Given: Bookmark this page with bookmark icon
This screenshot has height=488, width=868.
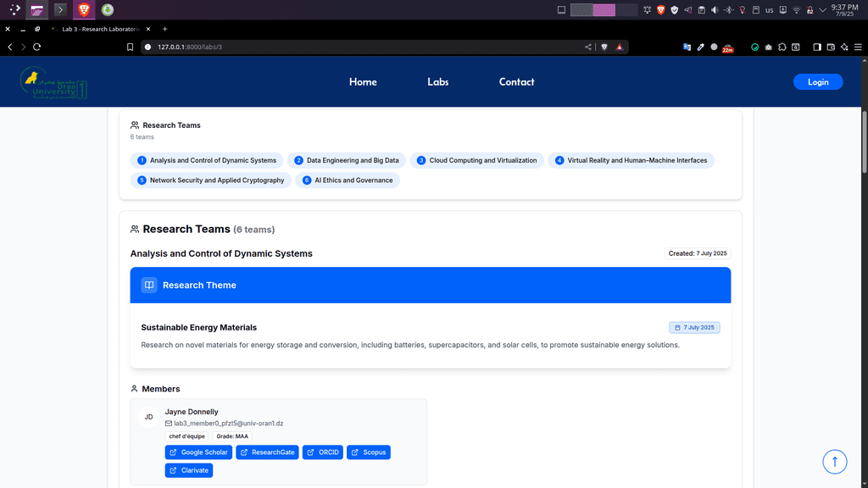Looking at the screenshot, I should [131, 47].
